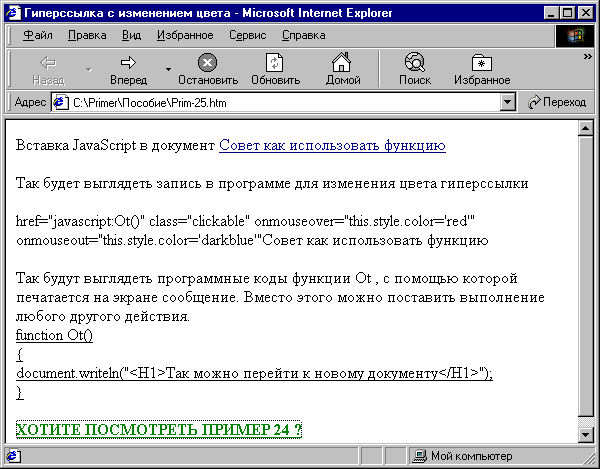
Task: Open the Справка menu
Action: [x=304, y=35]
